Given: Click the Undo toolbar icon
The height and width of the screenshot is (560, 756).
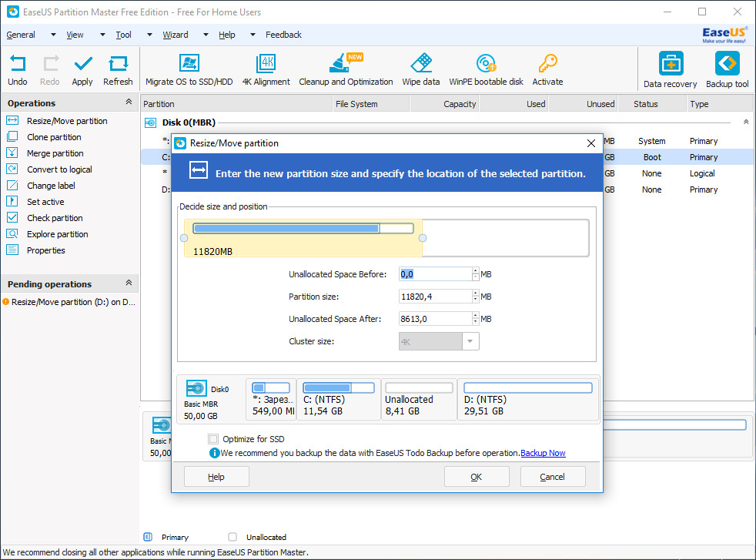Looking at the screenshot, I should (x=17, y=65).
